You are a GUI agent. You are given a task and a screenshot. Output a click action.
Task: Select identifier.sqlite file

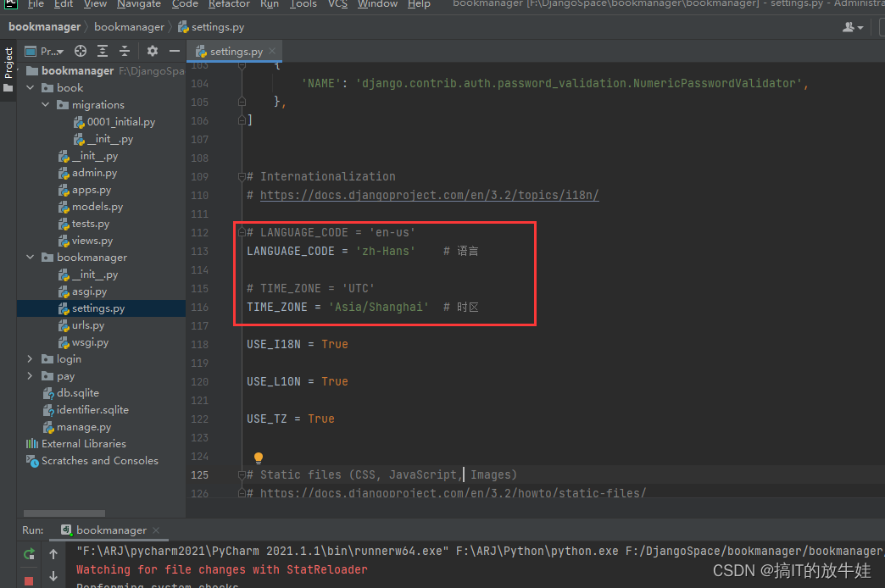pos(86,410)
